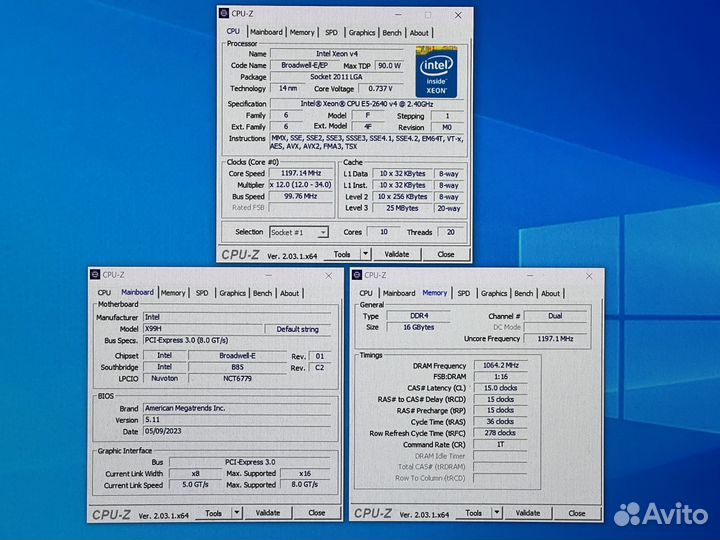Image resolution: width=720 pixels, height=540 pixels.
Task: Click specification 'Intel Xeon CPU E5-2640 v4' field
Action: point(367,104)
